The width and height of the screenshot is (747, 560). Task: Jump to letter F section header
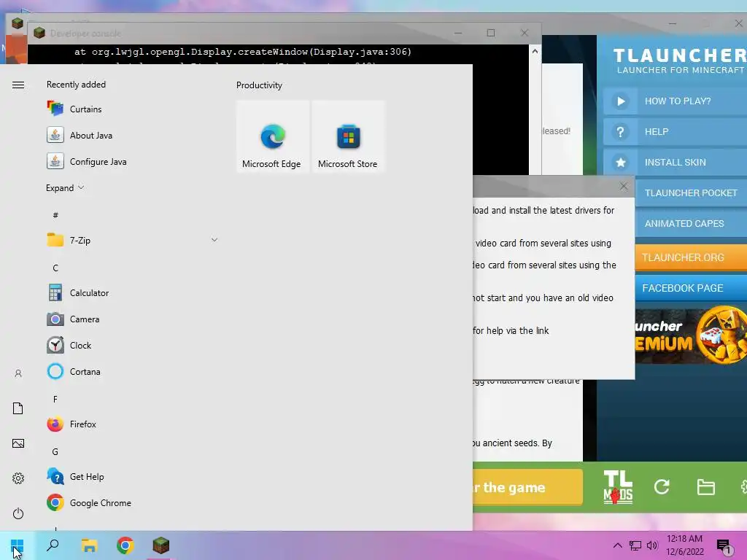pos(55,399)
